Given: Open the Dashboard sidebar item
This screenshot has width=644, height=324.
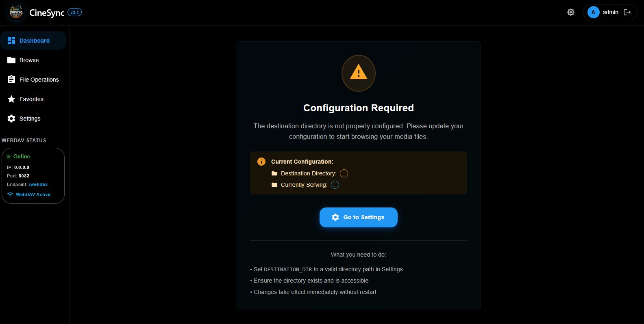Looking at the screenshot, I should pyautogui.click(x=33, y=41).
